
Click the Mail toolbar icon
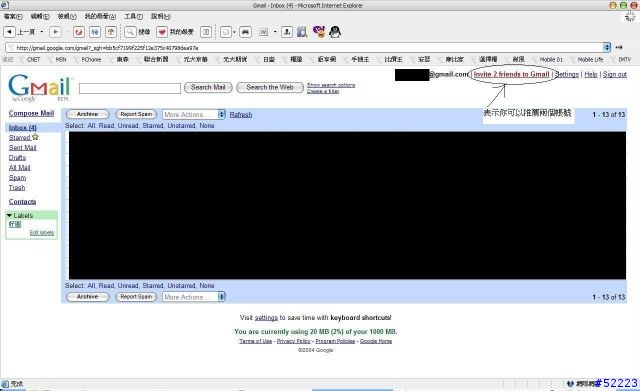[225, 31]
